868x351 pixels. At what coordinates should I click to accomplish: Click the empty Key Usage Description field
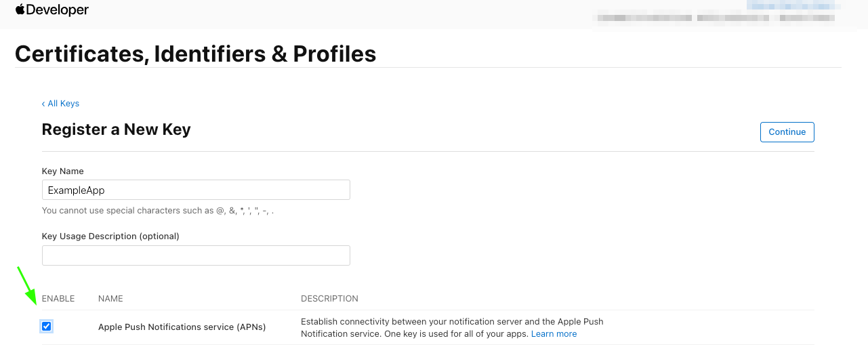[196, 255]
